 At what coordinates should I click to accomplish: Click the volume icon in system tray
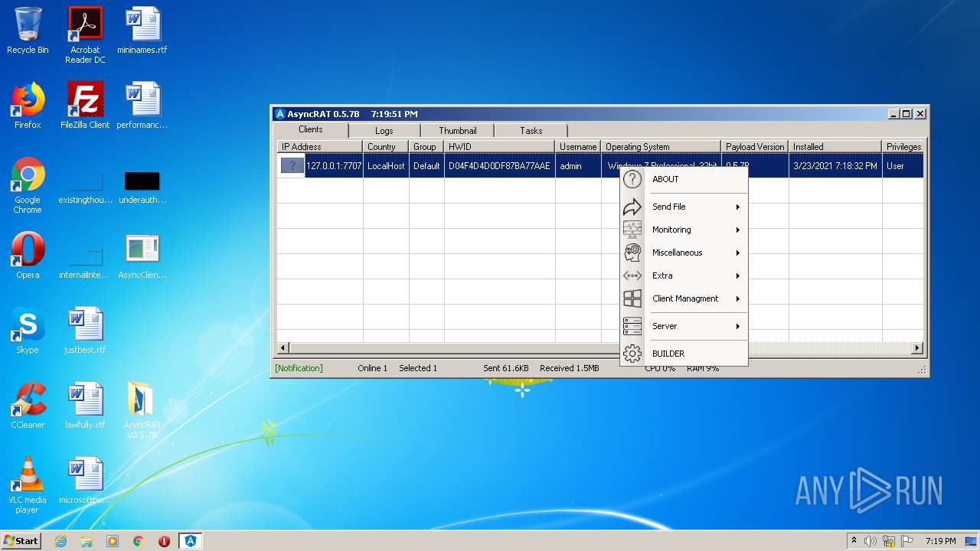(x=871, y=541)
